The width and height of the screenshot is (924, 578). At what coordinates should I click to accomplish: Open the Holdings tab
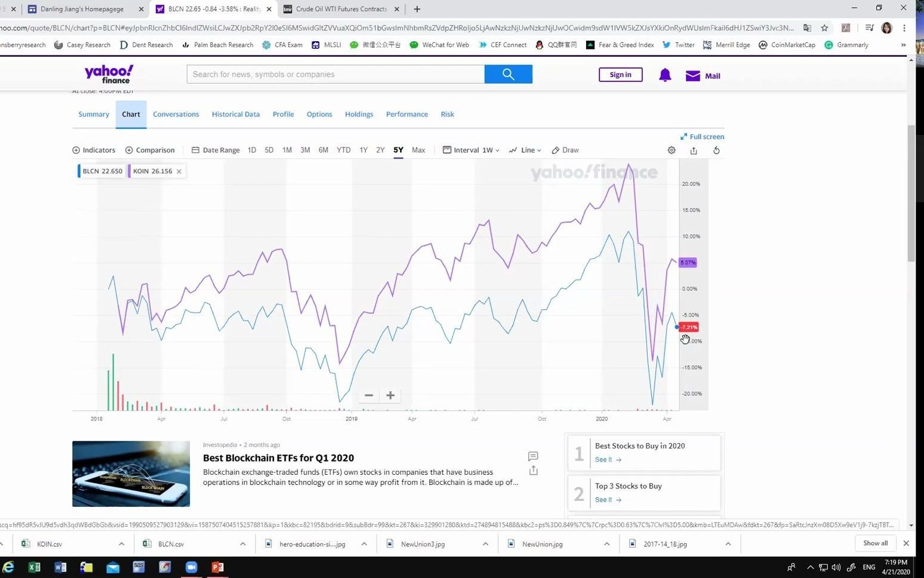[x=359, y=114]
